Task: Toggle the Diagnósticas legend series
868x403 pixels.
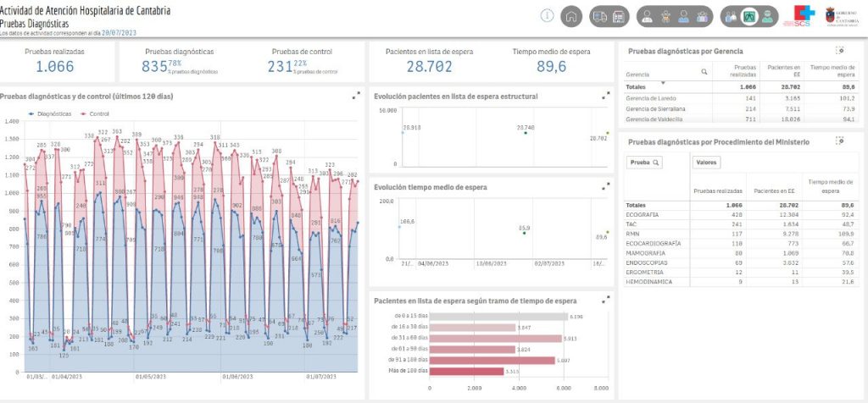Action: [53, 113]
